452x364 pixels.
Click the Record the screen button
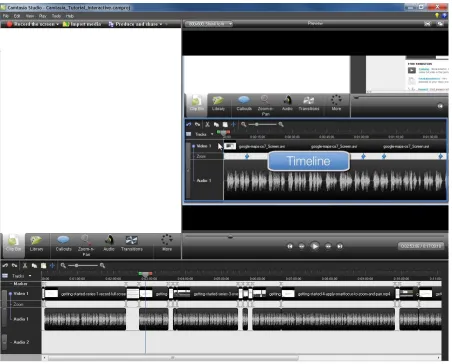tap(30, 24)
